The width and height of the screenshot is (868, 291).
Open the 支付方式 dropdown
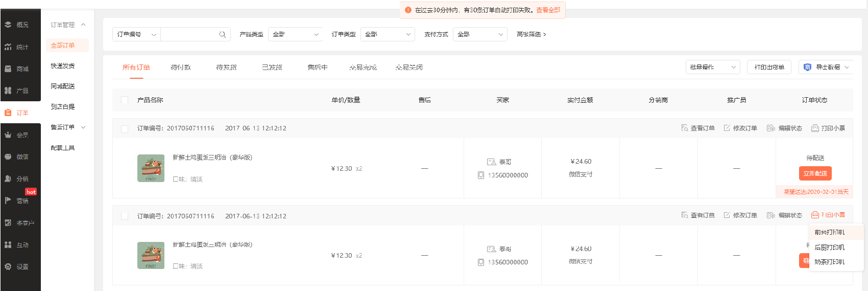tap(480, 34)
